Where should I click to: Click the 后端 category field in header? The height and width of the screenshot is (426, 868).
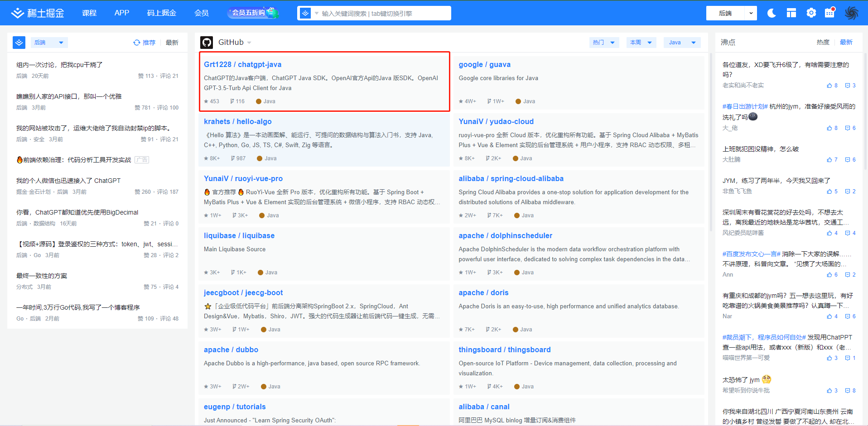[x=725, y=13]
